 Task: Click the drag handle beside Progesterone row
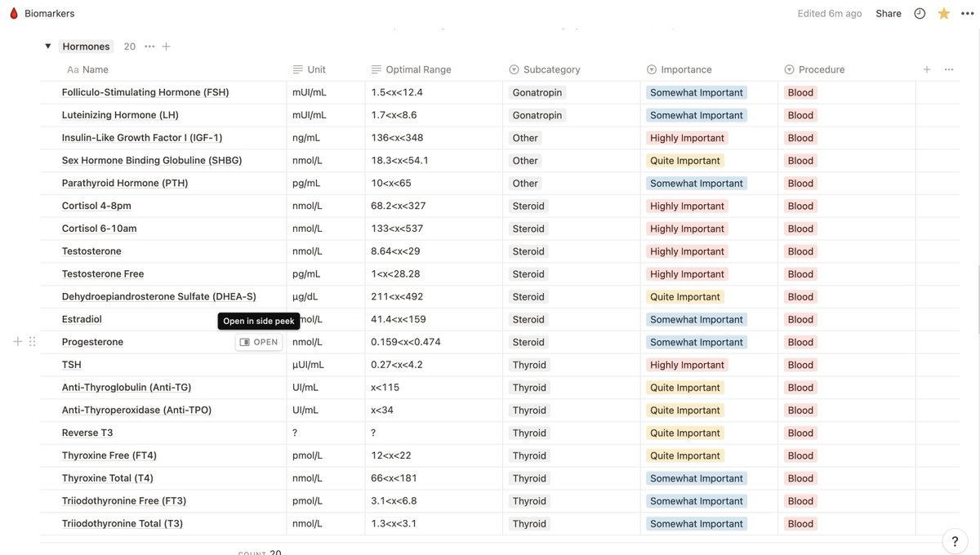(x=33, y=342)
